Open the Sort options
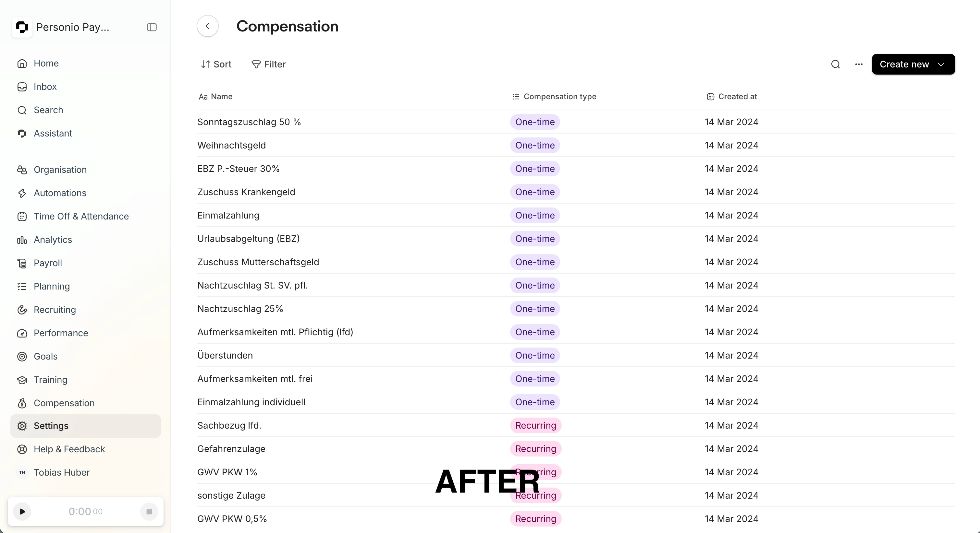Image resolution: width=980 pixels, height=533 pixels. [216, 64]
